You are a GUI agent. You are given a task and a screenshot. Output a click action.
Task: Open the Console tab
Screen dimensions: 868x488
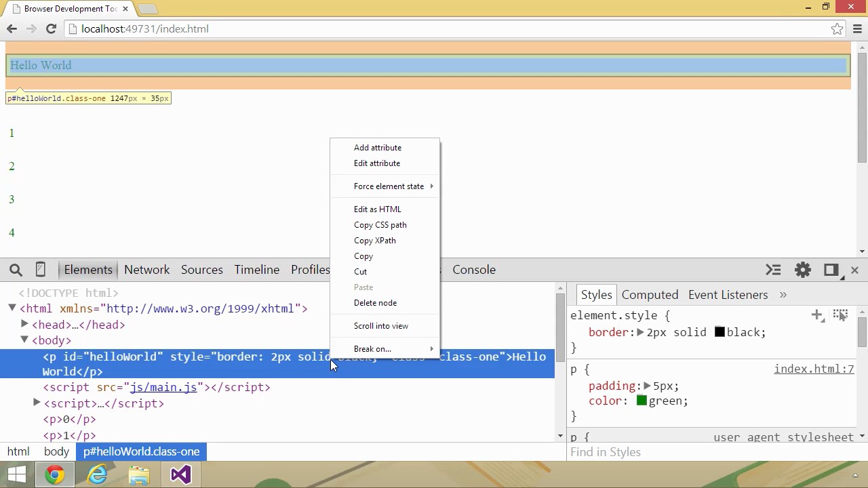pos(474,270)
